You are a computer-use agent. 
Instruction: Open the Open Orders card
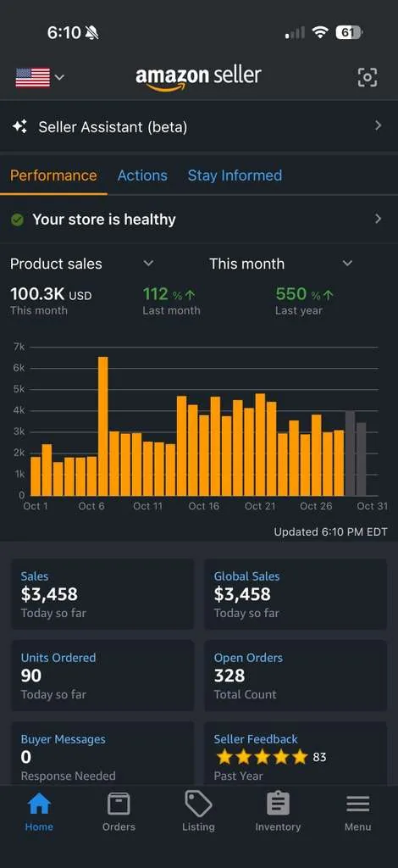click(296, 676)
